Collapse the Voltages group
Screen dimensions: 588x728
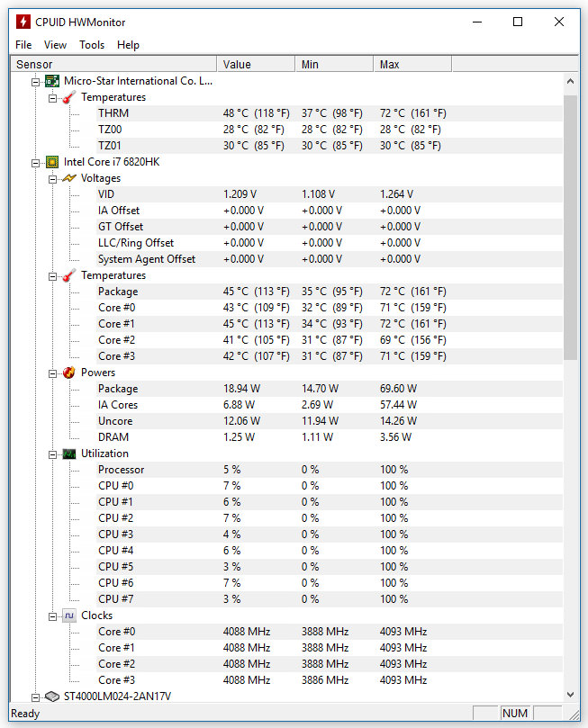(52, 179)
